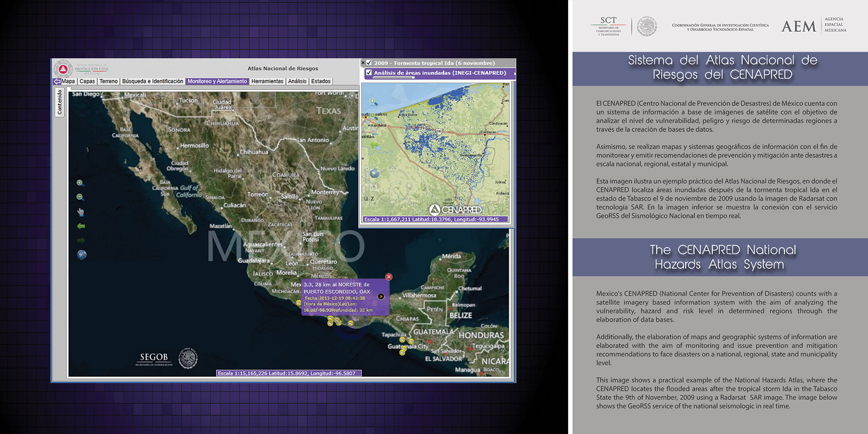The width and height of the screenshot is (868, 434).
Task: Click the CENAPRED logo in inset map
Action: point(456,210)
